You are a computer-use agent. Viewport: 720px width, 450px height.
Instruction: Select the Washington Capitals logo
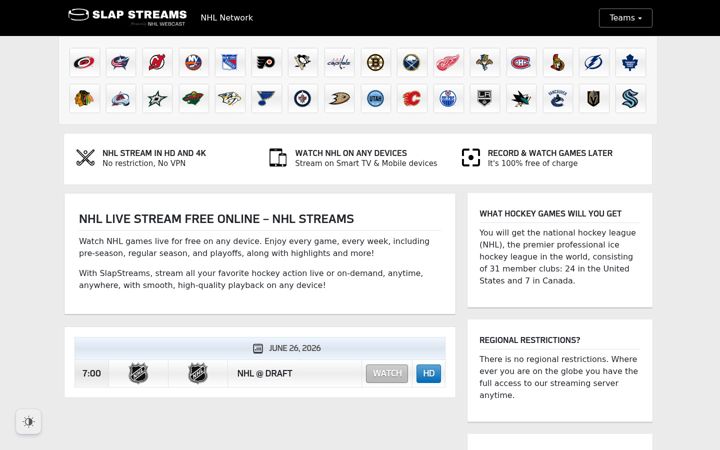(339, 62)
